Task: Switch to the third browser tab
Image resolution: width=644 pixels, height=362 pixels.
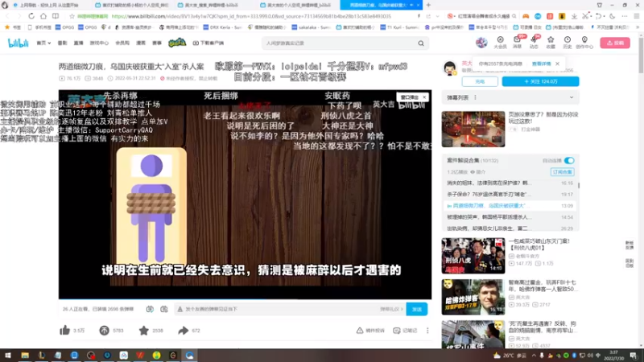Action: click(212, 5)
